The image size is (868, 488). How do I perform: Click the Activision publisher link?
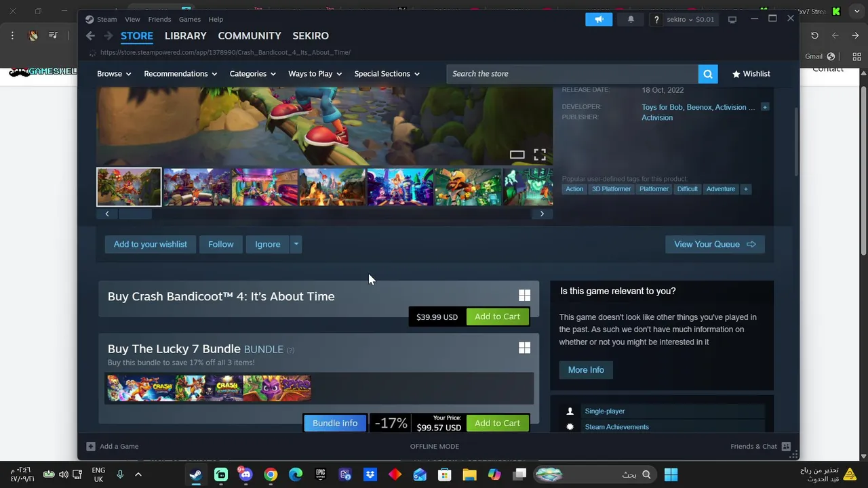657,117
